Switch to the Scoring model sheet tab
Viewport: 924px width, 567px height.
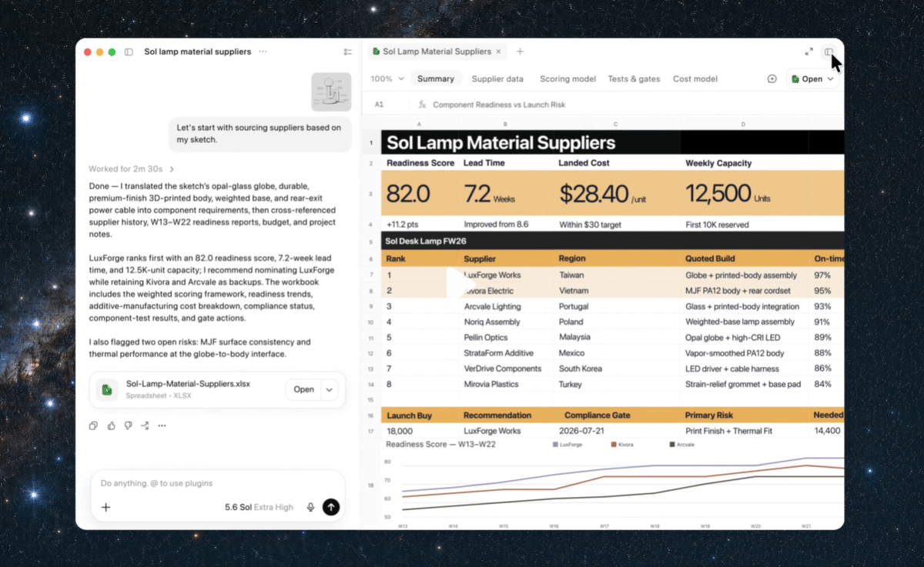[x=567, y=78]
